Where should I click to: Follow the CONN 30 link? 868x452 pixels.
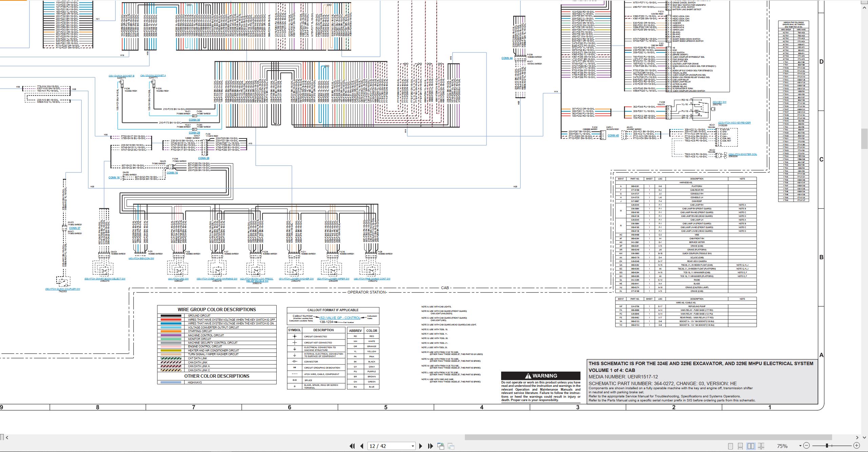click(x=194, y=120)
